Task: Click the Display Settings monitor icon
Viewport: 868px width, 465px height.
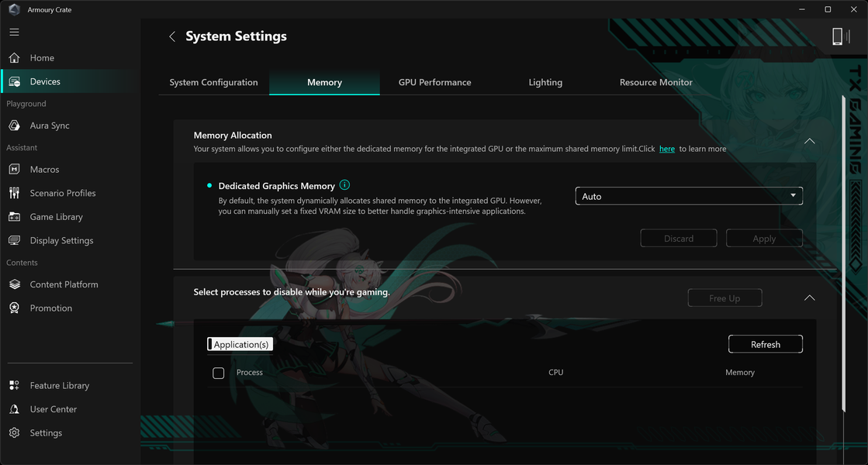Action: tap(15, 240)
